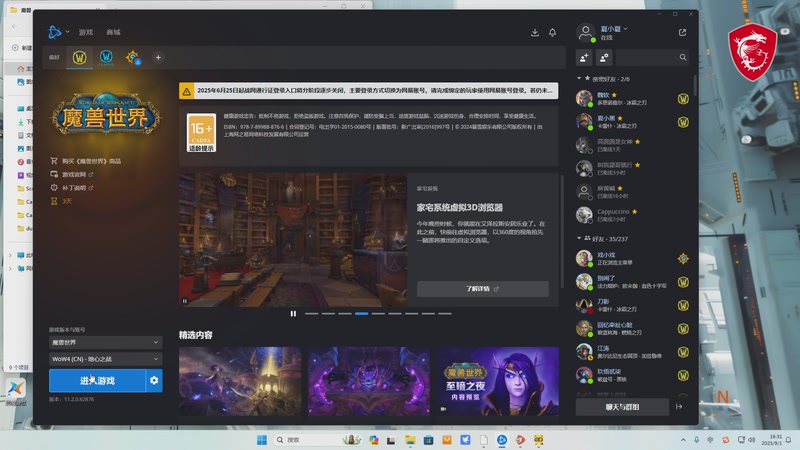Click the taskbar search box
Image resolution: width=800 pixels, height=450 pixels.
point(316,440)
